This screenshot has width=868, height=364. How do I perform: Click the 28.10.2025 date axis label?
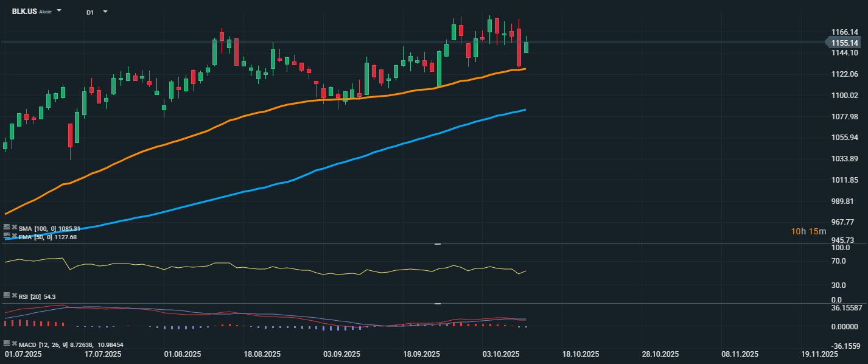coord(660,354)
